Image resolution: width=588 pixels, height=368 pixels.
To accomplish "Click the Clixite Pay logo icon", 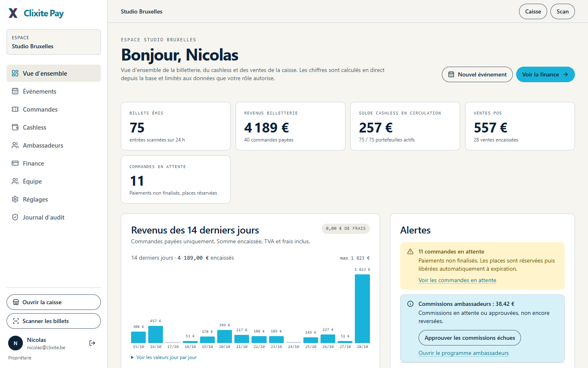I will tap(13, 13).
